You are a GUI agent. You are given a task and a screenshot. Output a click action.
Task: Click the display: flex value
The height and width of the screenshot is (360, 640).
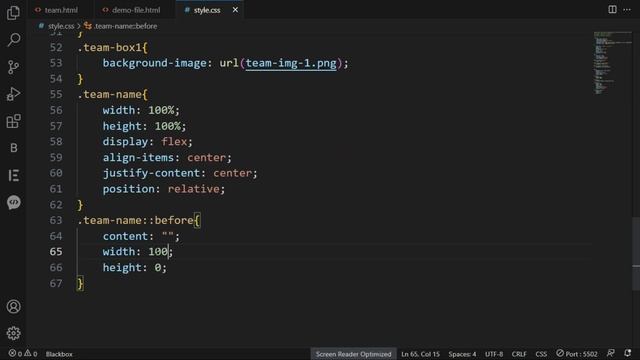click(174, 142)
